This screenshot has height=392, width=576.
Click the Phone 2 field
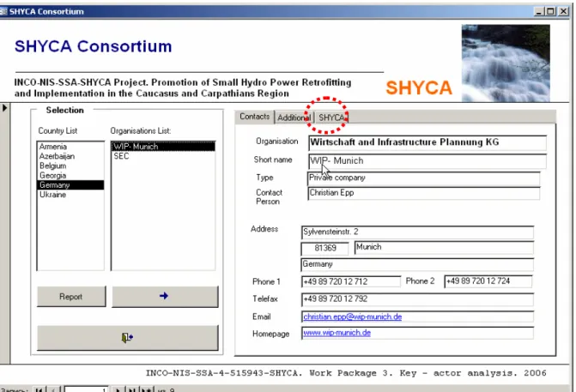pyautogui.click(x=488, y=281)
